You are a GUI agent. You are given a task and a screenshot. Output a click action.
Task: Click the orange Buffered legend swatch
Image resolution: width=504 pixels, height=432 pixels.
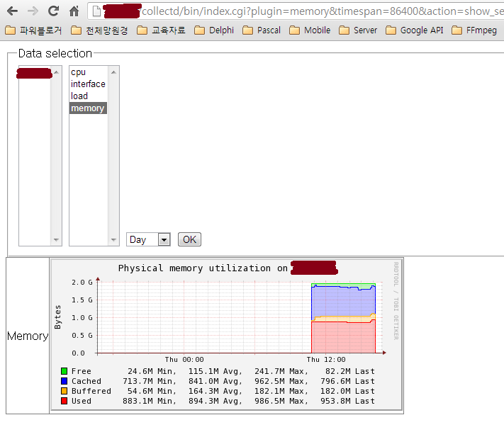(x=64, y=391)
